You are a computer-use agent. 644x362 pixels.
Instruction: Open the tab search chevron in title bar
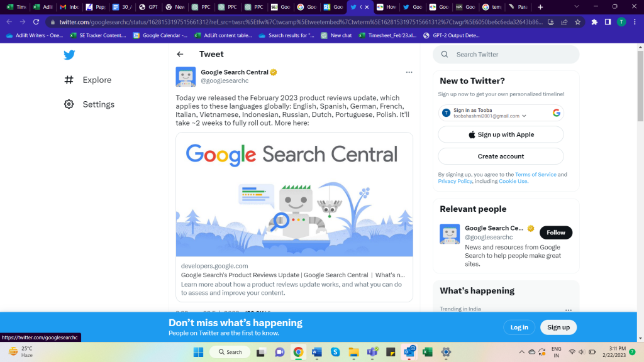point(577,6)
